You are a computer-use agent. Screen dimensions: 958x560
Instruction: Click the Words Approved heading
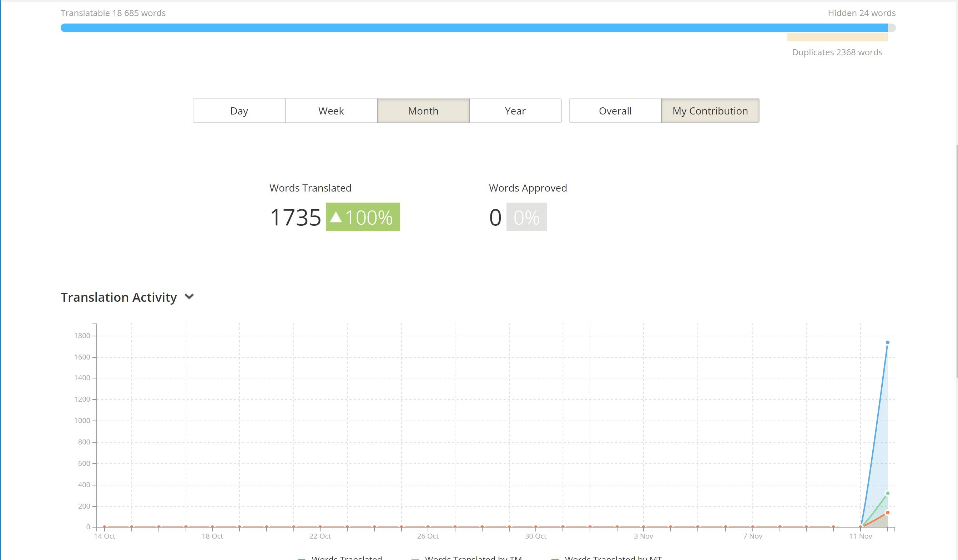click(x=528, y=188)
